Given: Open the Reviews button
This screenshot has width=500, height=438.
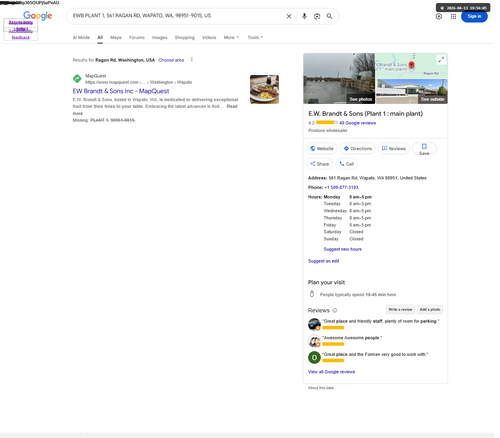Looking at the screenshot, I should 394,149.
